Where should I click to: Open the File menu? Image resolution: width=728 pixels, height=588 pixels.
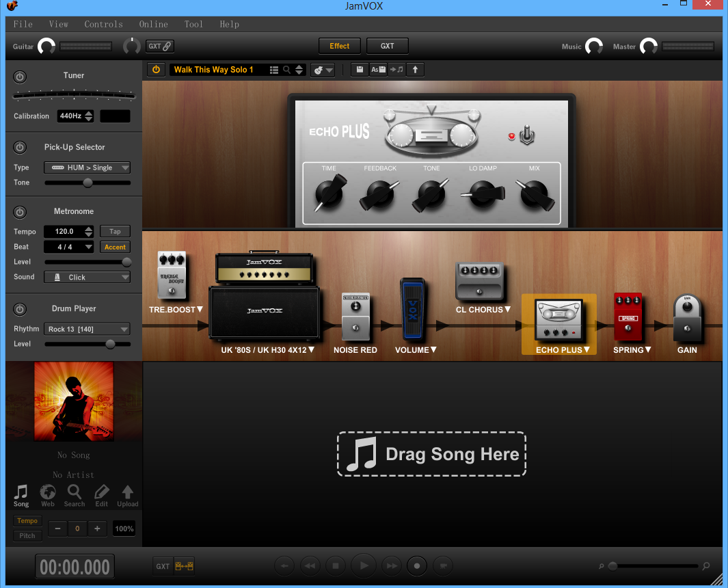click(x=23, y=24)
